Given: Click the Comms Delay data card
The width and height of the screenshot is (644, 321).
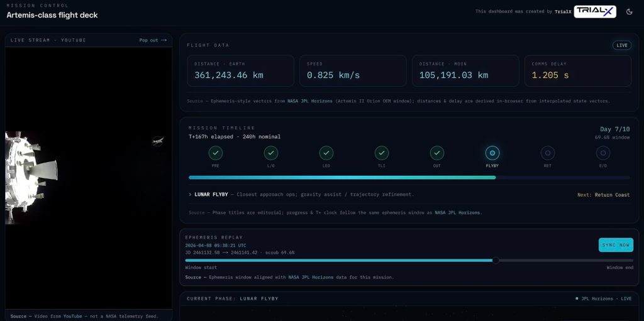Looking at the screenshot, I should (577, 70).
